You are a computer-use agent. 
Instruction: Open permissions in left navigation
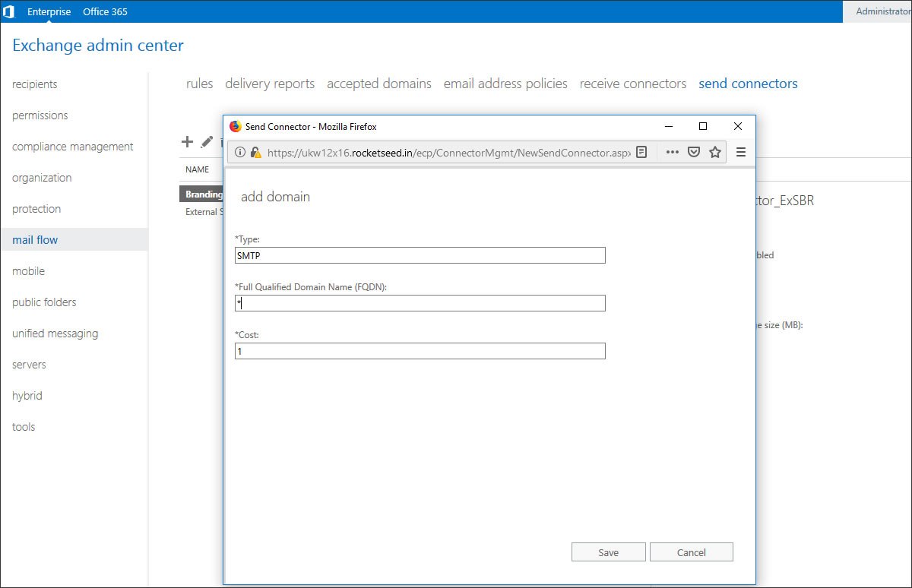click(40, 115)
